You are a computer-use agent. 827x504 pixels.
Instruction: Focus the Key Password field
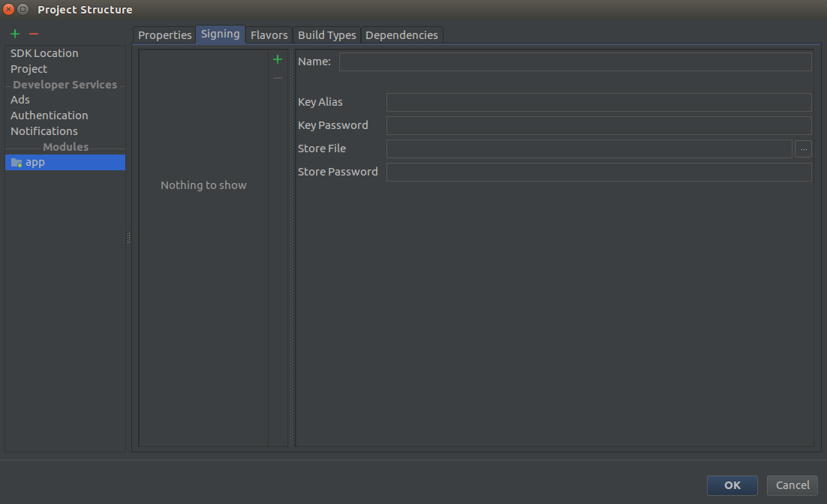point(599,125)
